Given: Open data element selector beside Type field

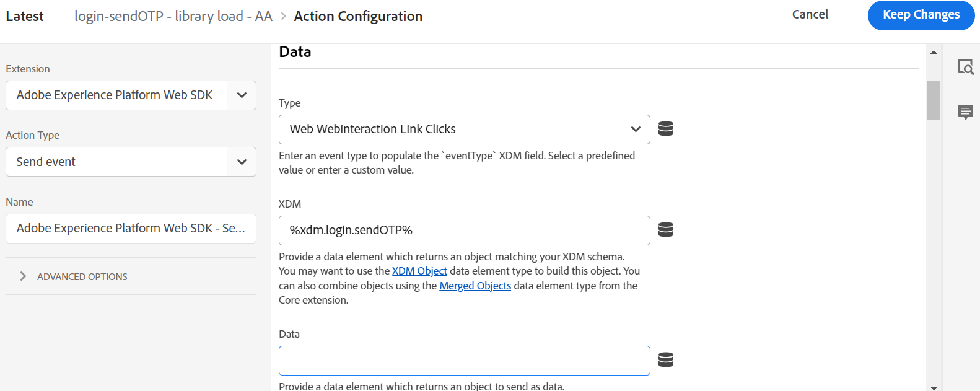Looking at the screenshot, I should (665, 128).
